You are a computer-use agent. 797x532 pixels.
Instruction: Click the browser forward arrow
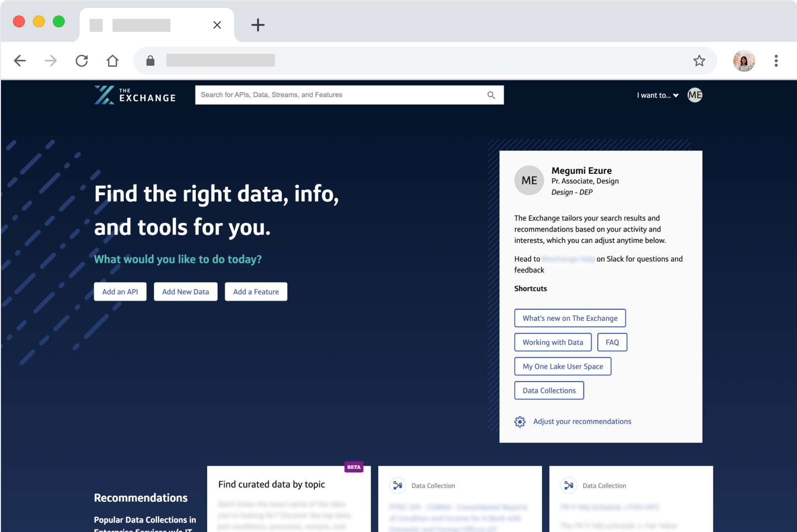coord(51,61)
